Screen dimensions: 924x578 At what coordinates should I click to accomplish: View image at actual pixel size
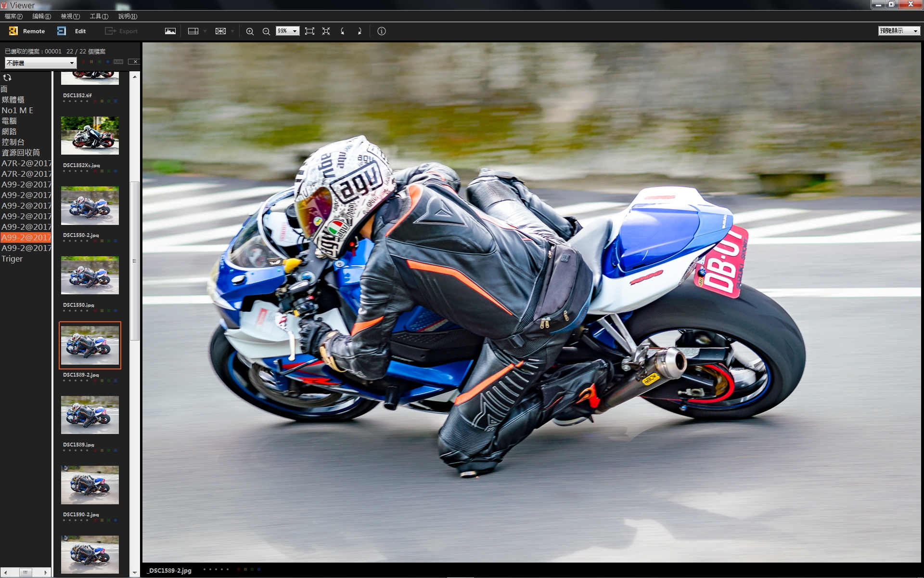pyautogui.click(x=326, y=31)
